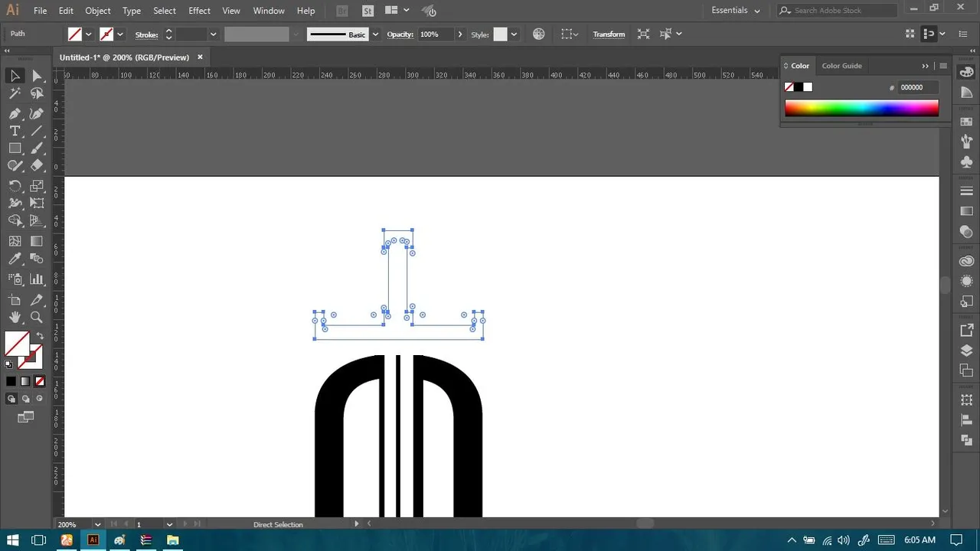Change the screen mode
This screenshot has height=551, width=980.
(26, 417)
